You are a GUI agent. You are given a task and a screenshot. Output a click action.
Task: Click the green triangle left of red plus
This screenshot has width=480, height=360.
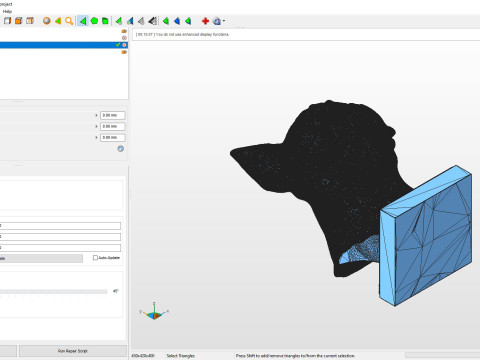pyautogui.click(x=188, y=21)
